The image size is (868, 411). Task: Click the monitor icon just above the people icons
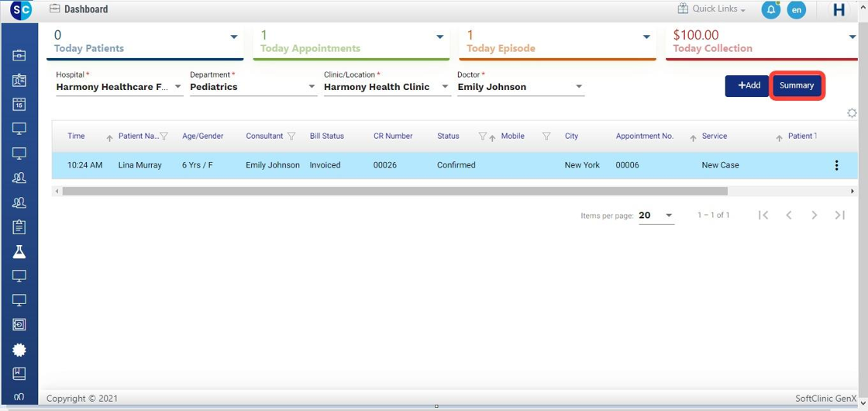[19, 153]
